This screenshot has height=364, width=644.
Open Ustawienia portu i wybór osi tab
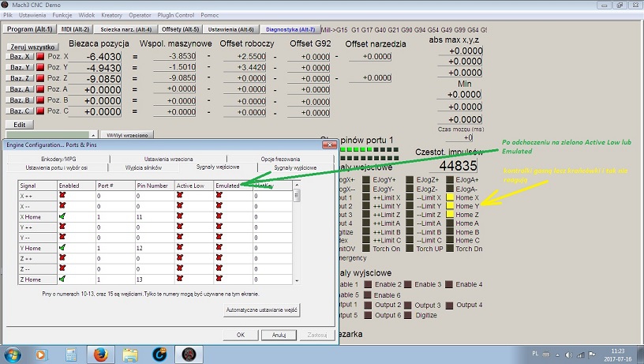tap(57, 167)
